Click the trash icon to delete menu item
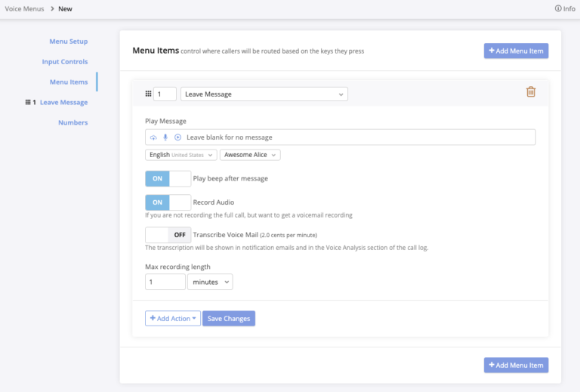Screen dimensions: 580x392 coord(531,92)
